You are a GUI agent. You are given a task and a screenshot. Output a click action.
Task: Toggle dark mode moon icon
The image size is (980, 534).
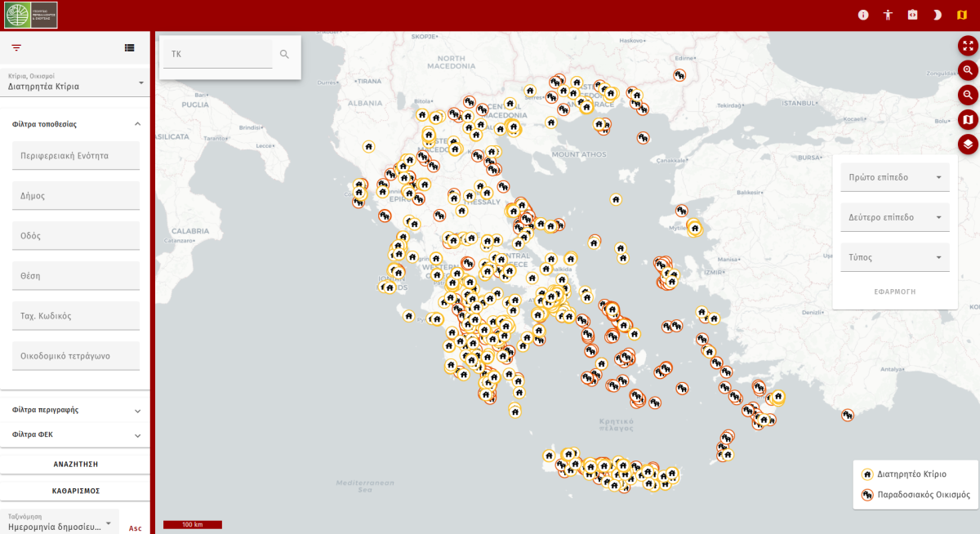click(937, 15)
